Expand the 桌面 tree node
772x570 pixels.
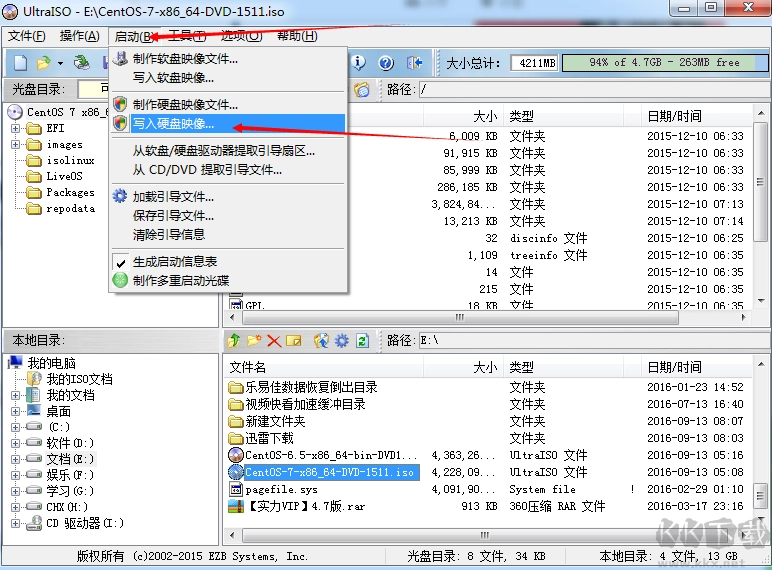[16, 411]
